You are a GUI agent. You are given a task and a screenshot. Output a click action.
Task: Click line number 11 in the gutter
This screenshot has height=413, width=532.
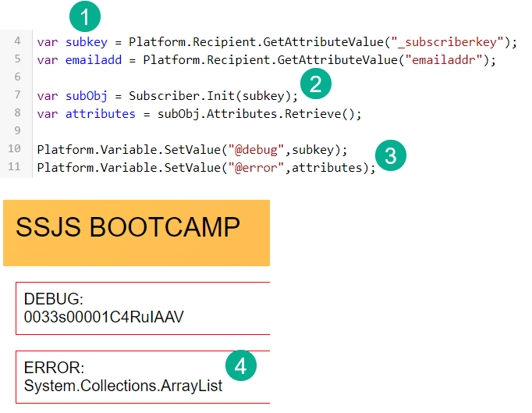tap(16, 167)
